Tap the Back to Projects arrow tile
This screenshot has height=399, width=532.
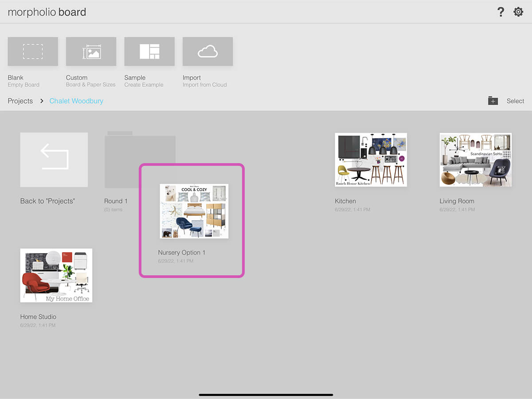[54, 160]
